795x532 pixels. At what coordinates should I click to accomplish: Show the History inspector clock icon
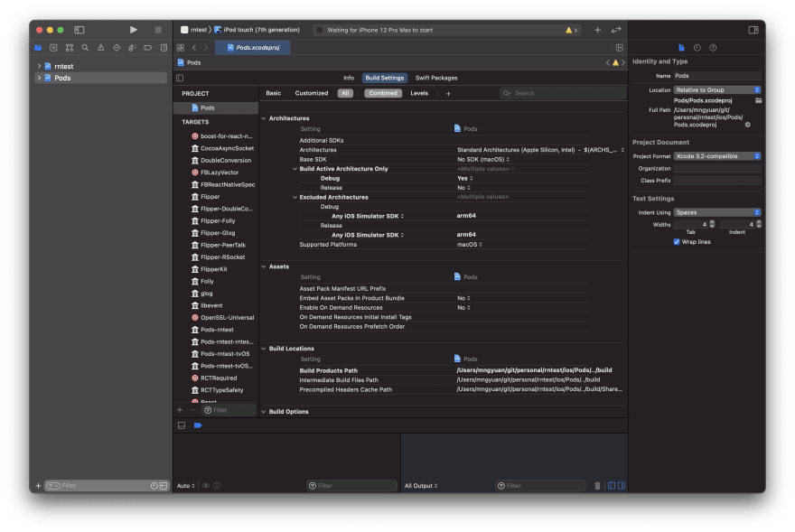point(697,47)
